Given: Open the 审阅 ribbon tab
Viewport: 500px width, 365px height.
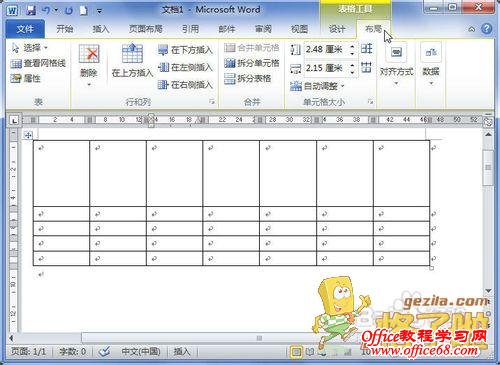Looking at the screenshot, I should tap(263, 29).
